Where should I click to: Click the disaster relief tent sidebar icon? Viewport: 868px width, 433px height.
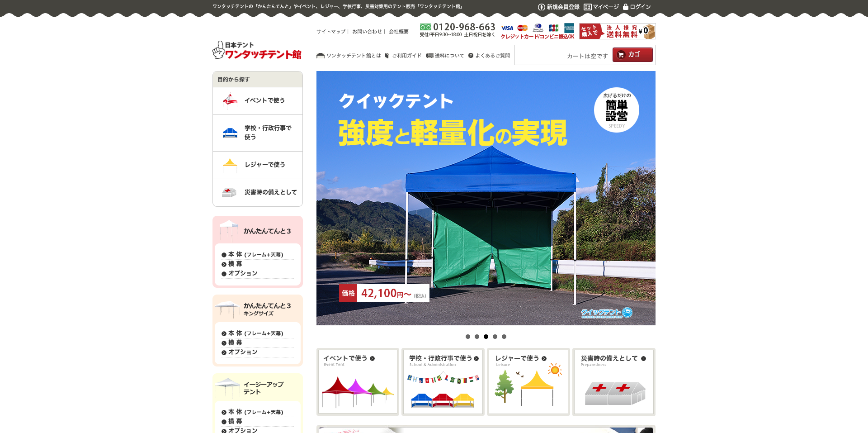[x=229, y=193]
